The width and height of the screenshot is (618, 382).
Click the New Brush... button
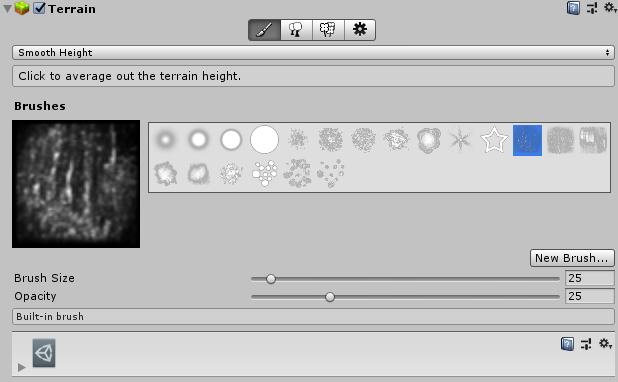tap(572, 258)
